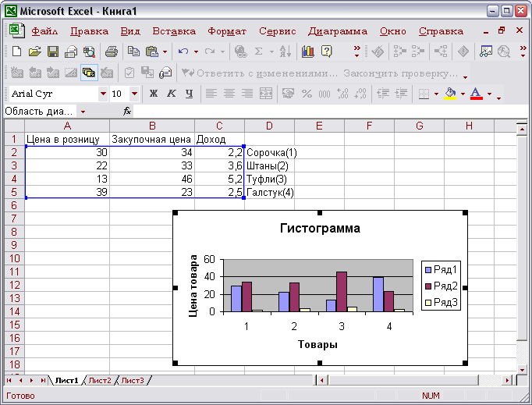Click the Print icon in toolbar
The width and height of the screenshot is (532, 405).
112,52
